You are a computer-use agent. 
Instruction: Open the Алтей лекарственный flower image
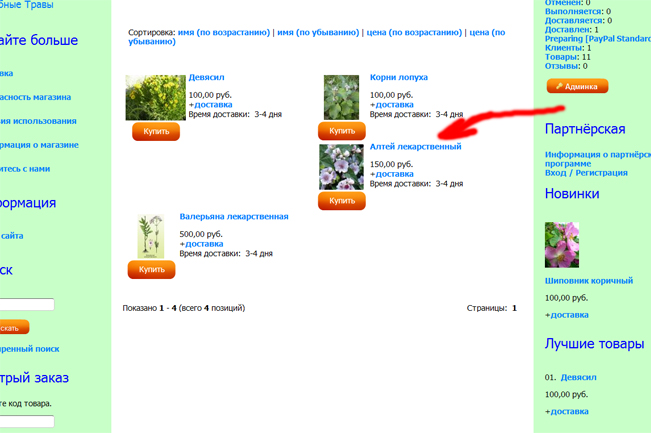pyautogui.click(x=341, y=167)
